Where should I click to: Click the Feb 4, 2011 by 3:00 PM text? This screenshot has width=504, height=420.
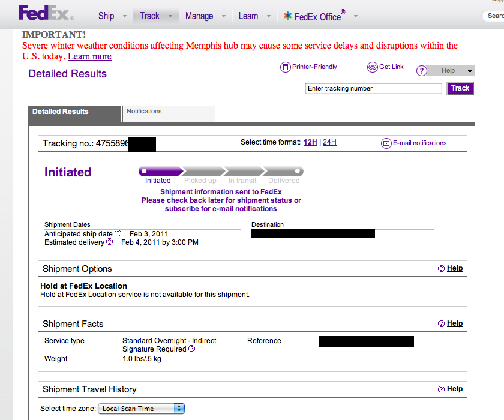[160, 242]
